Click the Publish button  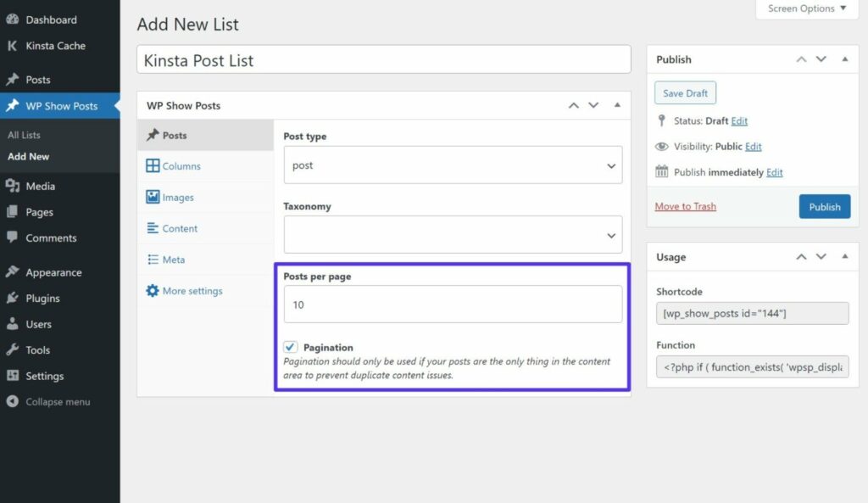[824, 206]
